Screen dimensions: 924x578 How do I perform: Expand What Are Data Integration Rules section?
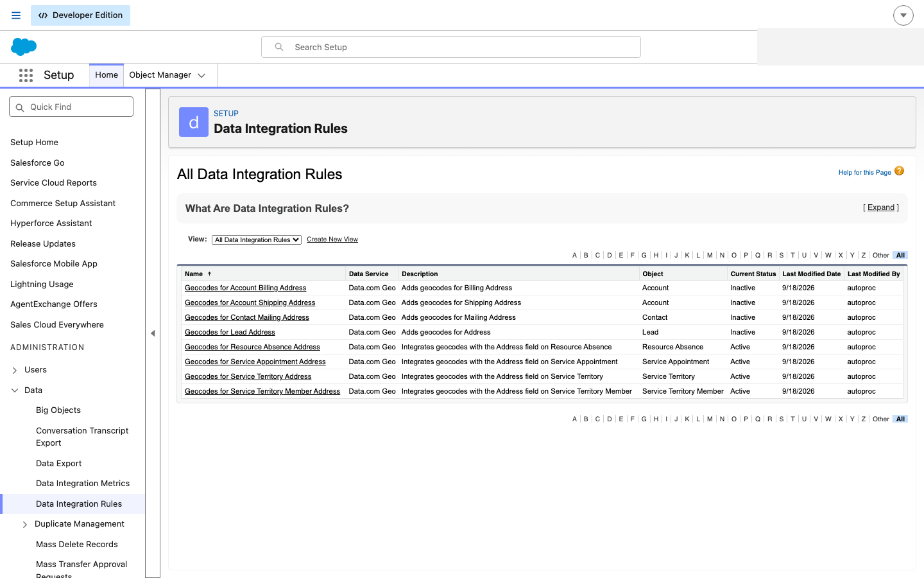[x=881, y=207]
